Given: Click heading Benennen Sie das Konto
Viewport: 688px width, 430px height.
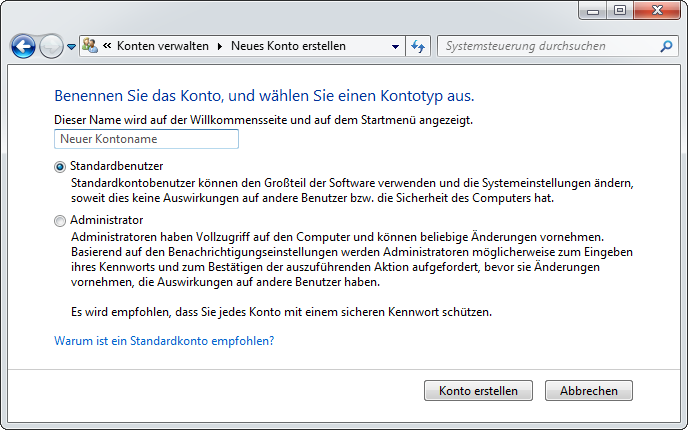Looking at the screenshot, I should click(x=264, y=95).
